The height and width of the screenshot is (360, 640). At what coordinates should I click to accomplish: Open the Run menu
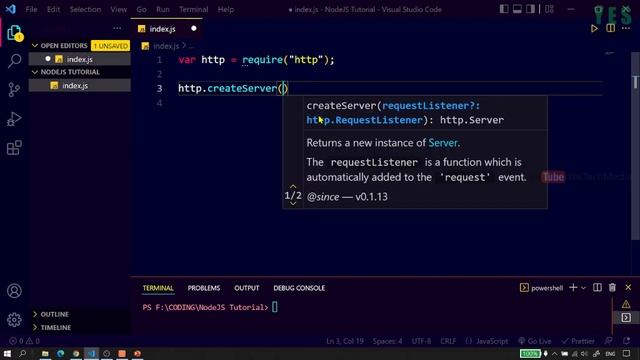pyautogui.click(x=162, y=9)
